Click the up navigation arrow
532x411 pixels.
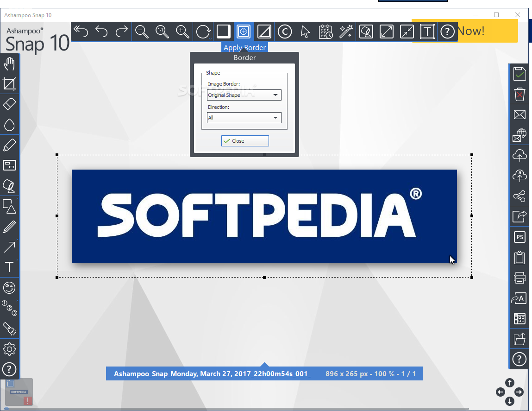pos(510,383)
